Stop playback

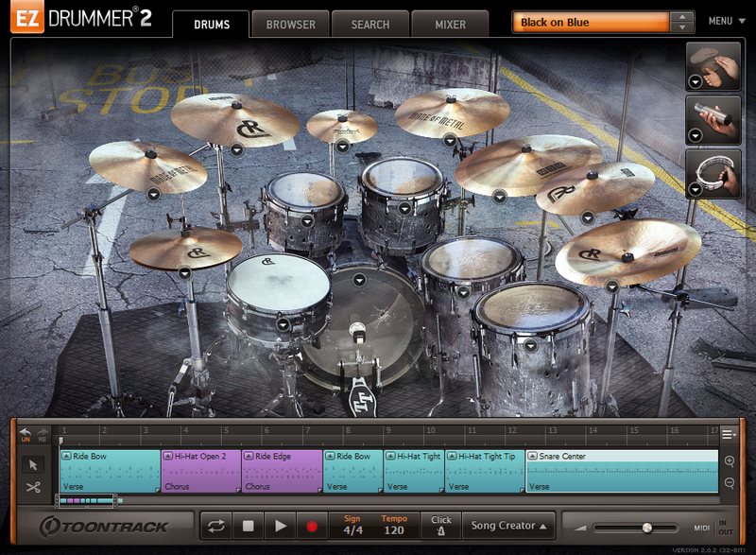(x=248, y=526)
